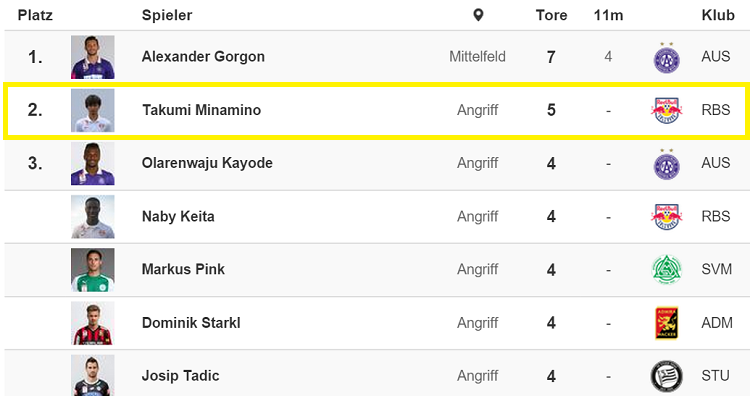Open Markus Pink's player photo
Viewport: 750px width, 396px height.
[x=93, y=270]
